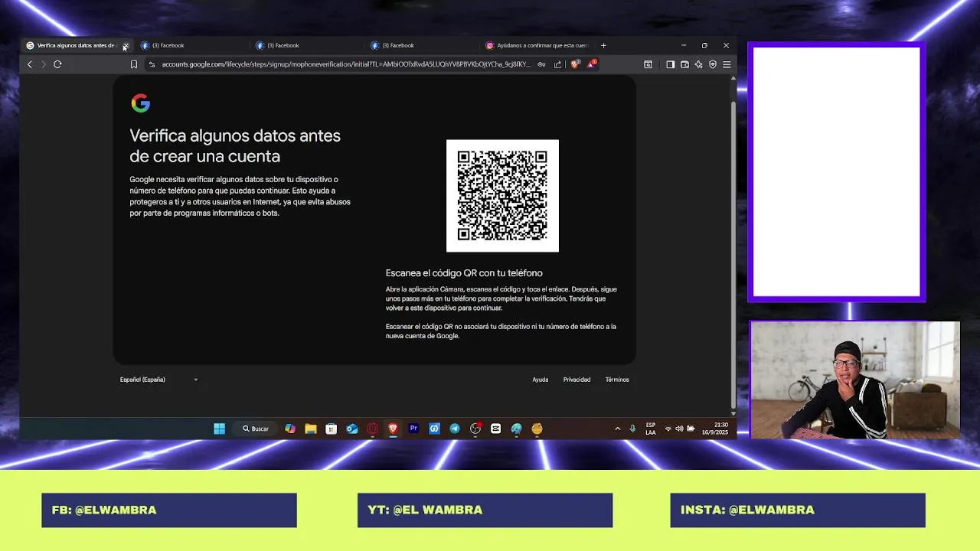Open the Brave Shields lion icon
The height and width of the screenshot is (551, 980).
coord(575,64)
